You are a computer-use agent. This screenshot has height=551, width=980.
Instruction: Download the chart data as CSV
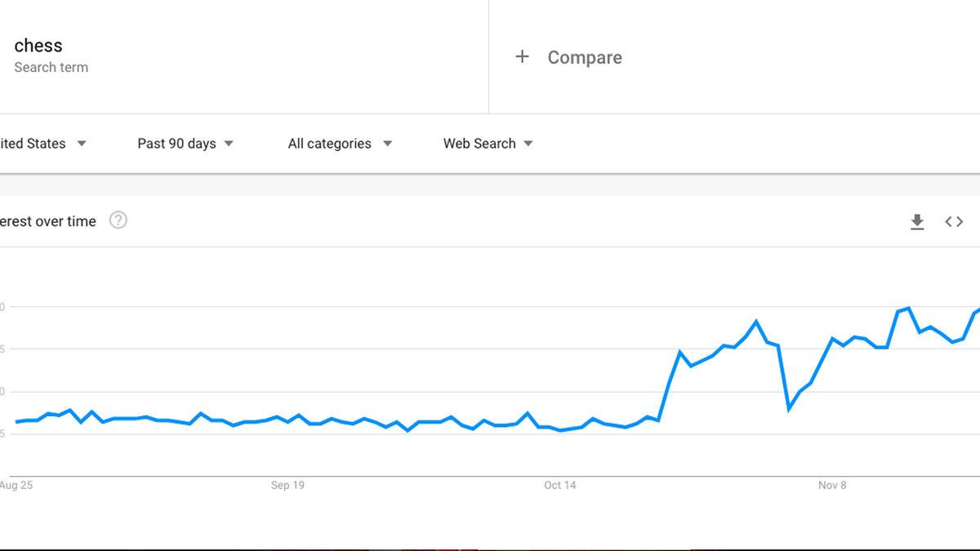[917, 221]
